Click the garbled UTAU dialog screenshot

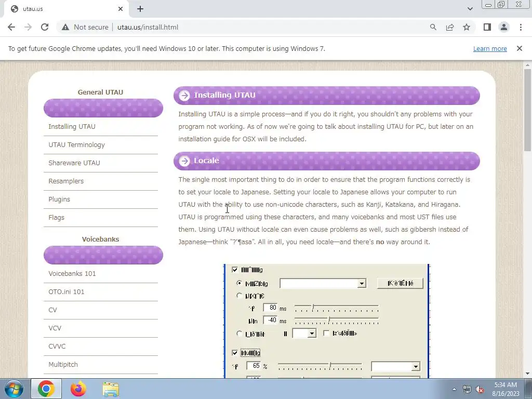(x=326, y=321)
